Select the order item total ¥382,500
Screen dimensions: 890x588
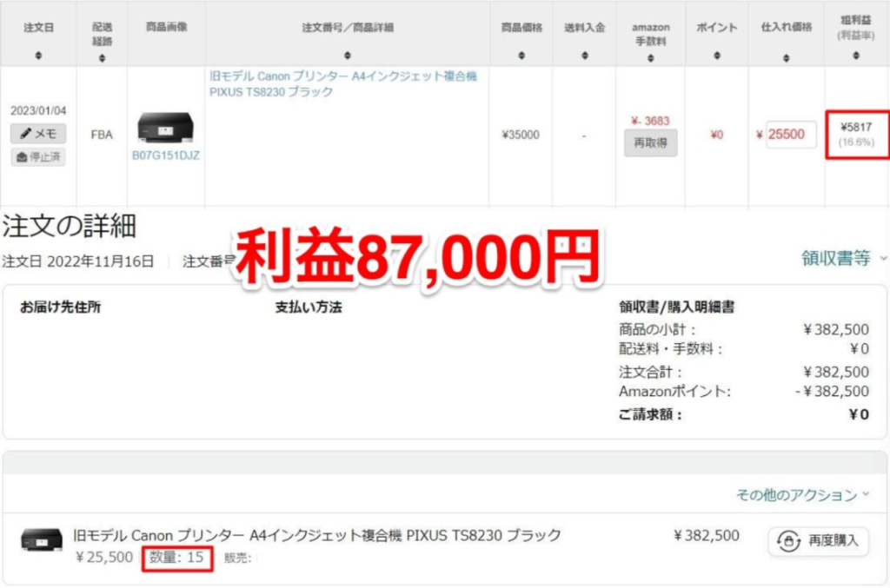[x=706, y=536]
